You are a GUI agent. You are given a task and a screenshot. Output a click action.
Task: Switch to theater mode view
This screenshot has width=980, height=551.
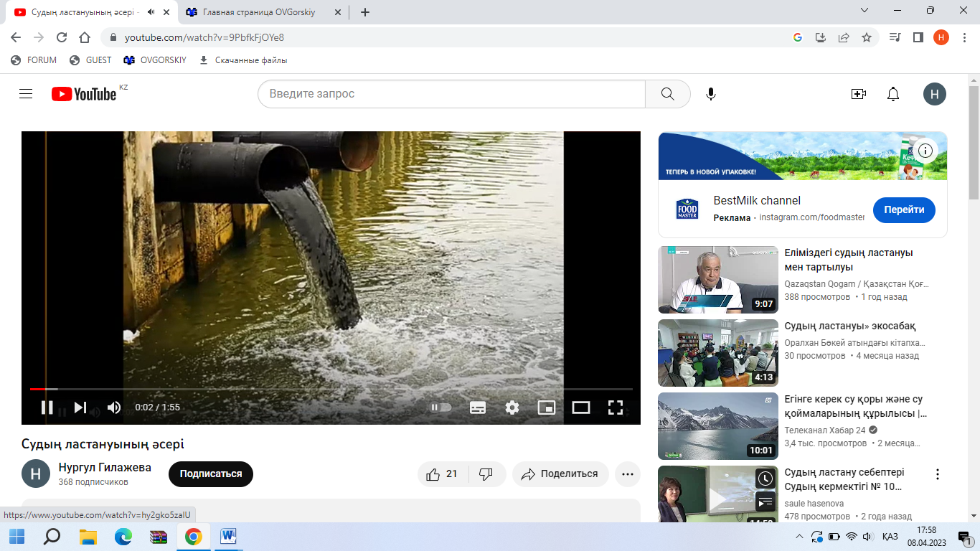point(580,408)
